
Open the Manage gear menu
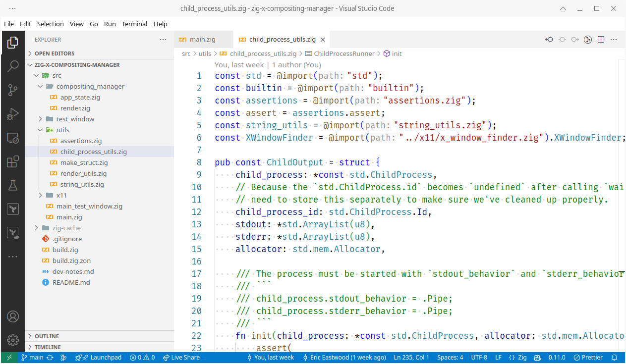(x=13, y=340)
